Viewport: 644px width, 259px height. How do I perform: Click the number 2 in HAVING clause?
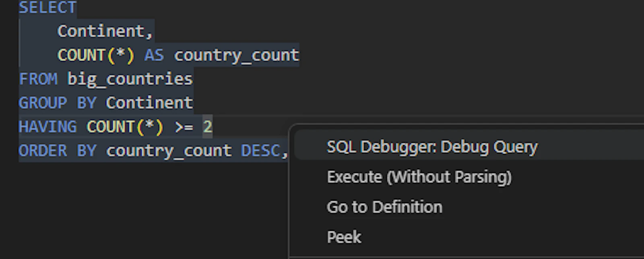[x=207, y=127]
